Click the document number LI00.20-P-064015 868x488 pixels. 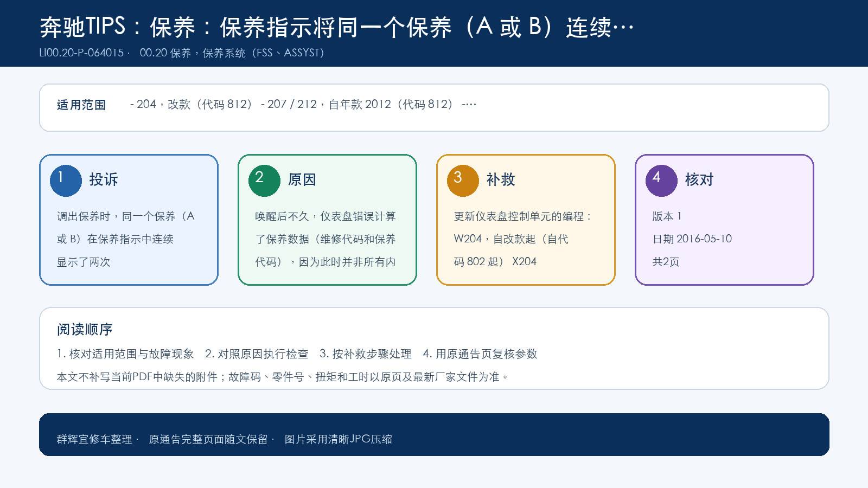click(x=82, y=53)
